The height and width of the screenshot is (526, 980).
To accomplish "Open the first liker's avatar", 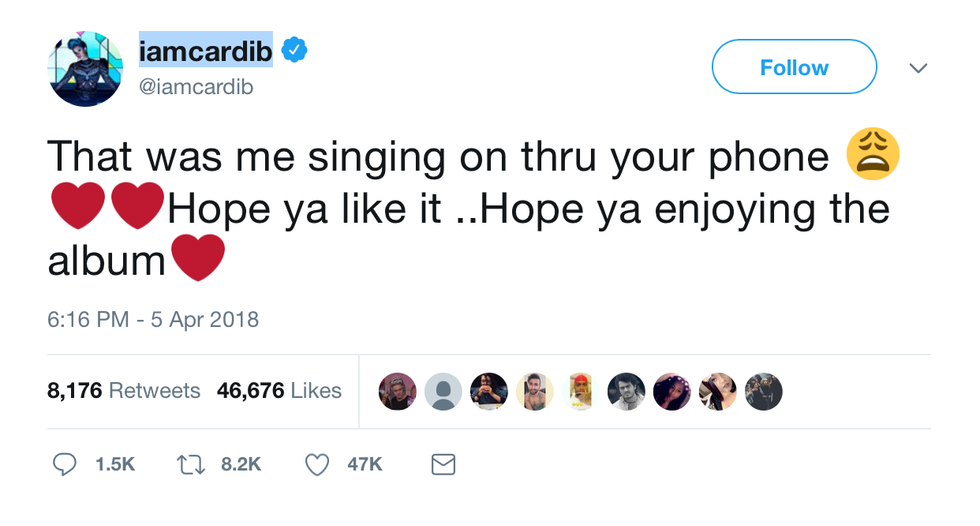I will [397, 392].
